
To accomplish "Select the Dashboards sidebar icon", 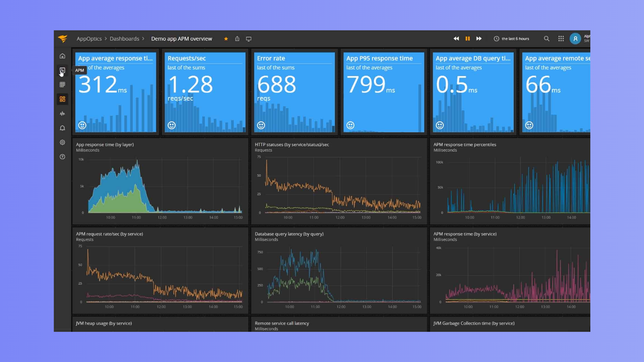I will tap(62, 99).
